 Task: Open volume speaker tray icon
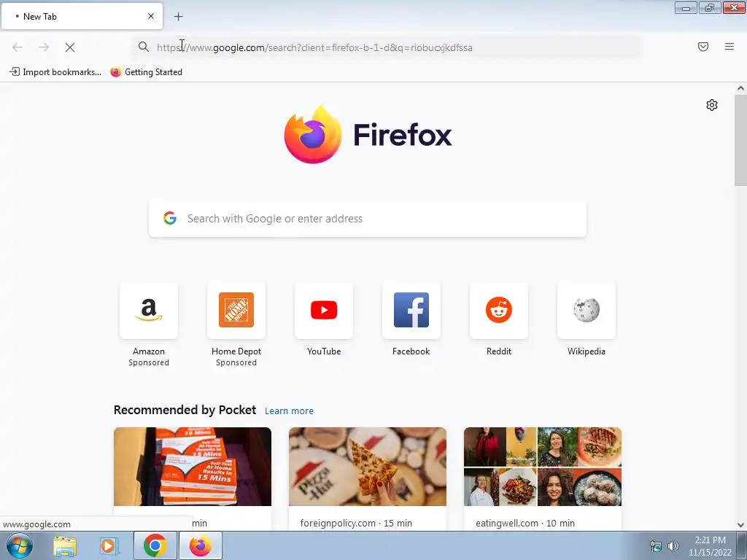pyautogui.click(x=673, y=546)
